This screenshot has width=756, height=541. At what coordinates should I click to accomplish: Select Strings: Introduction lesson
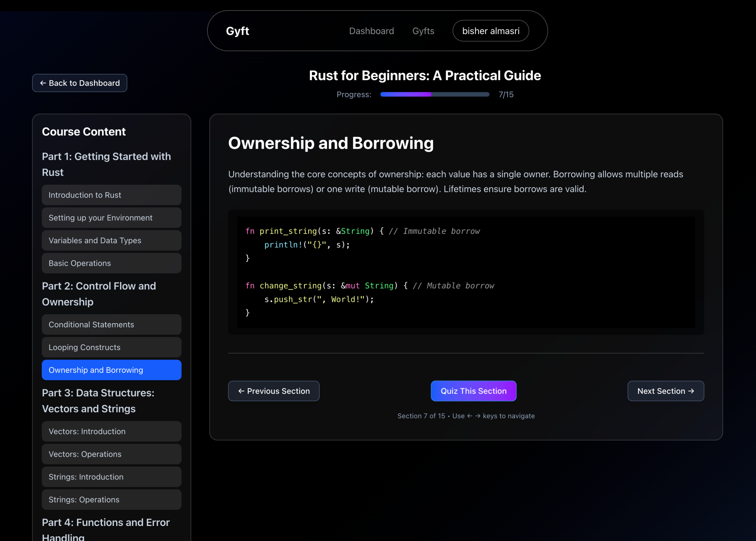(x=112, y=477)
